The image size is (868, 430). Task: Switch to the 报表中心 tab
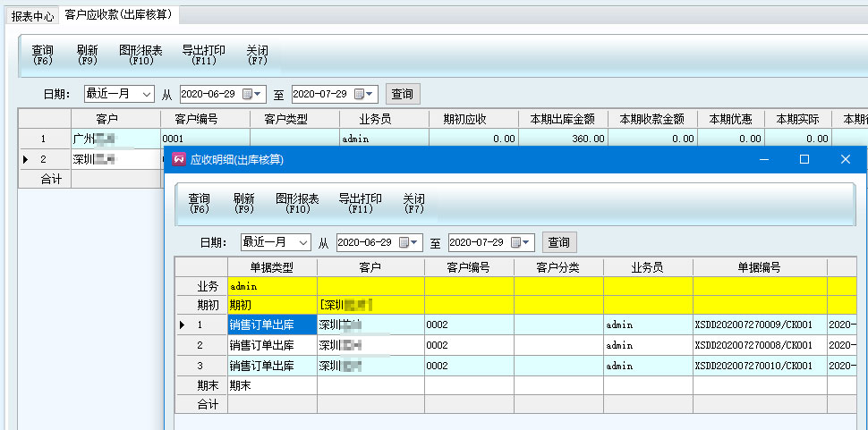[x=32, y=16]
